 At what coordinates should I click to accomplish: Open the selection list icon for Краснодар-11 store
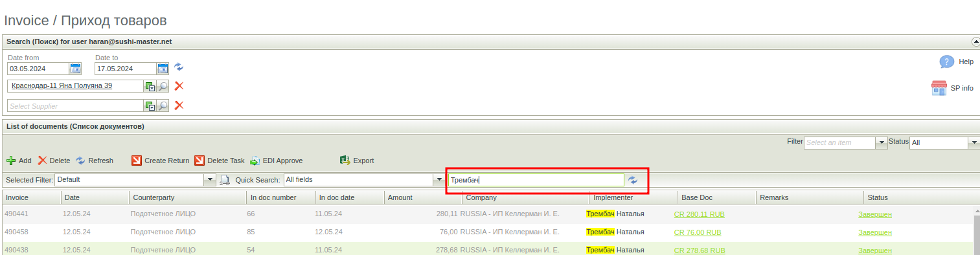(x=150, y=87)
